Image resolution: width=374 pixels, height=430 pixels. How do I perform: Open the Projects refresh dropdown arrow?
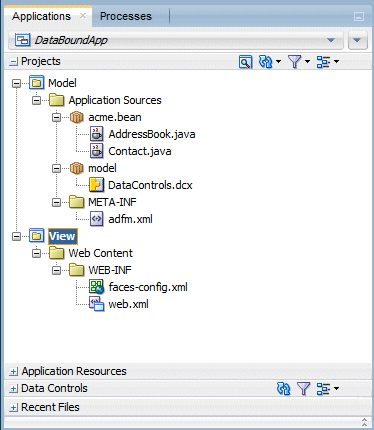(x=279, y=62)
